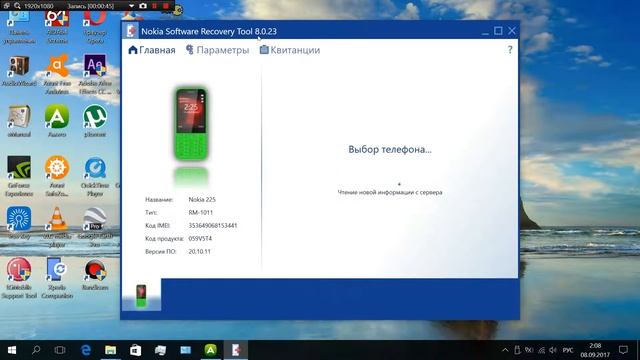Select the Nokia 225 phone image

pyautogui.click(x=191, y=124)
